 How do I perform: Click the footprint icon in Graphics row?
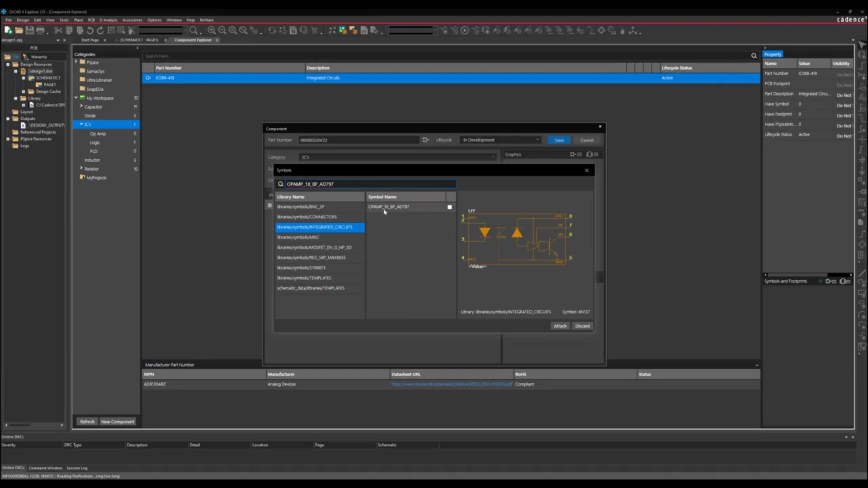[590, 154]
